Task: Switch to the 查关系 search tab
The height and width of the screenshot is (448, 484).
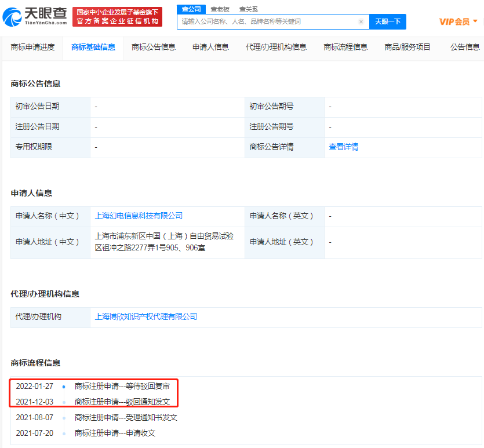Action: tap(249, 9)
